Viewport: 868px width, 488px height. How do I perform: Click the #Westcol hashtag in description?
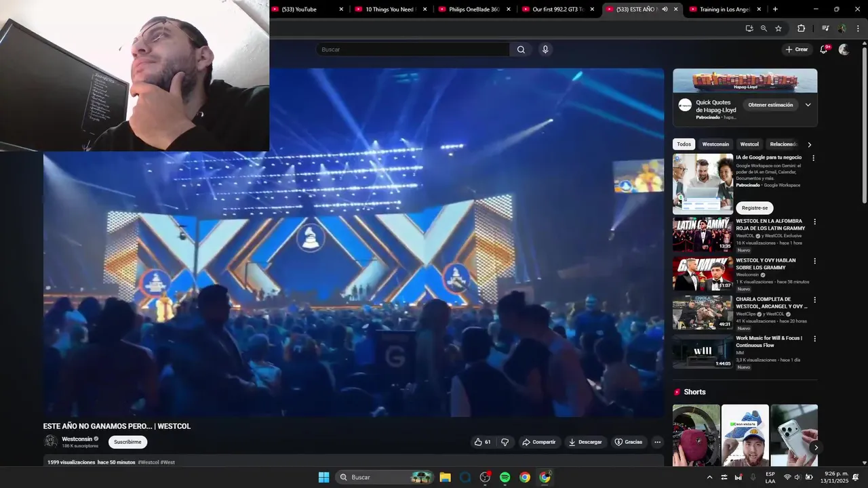click(148, 462)
